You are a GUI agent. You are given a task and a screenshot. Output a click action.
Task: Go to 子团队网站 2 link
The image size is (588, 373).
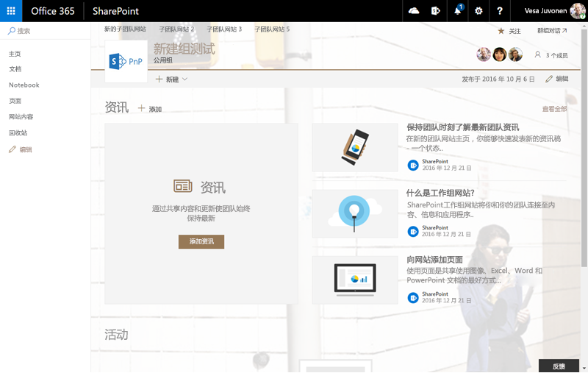point(176,29)
